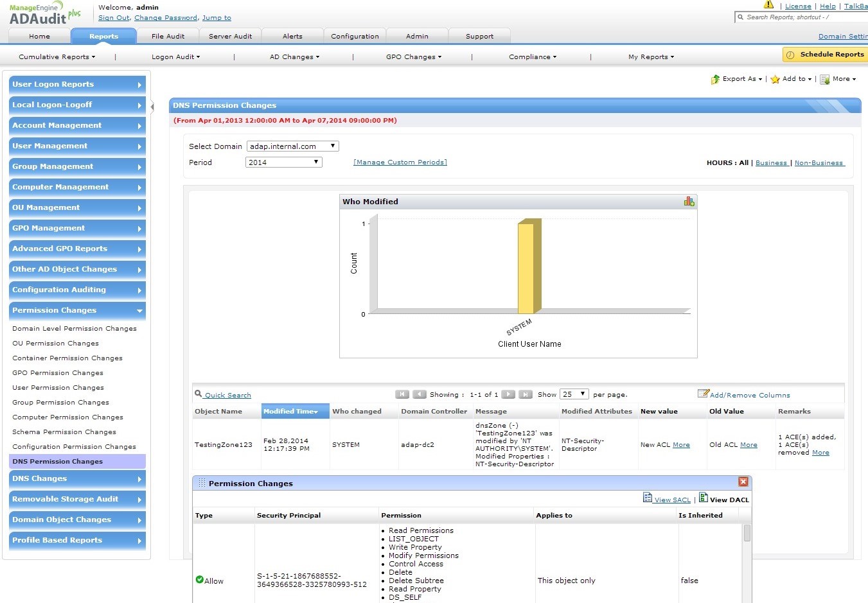The height and width of the screenshot is (603, 868).
Task: Go to the first page of results
Action: click(x=402, y=394)
